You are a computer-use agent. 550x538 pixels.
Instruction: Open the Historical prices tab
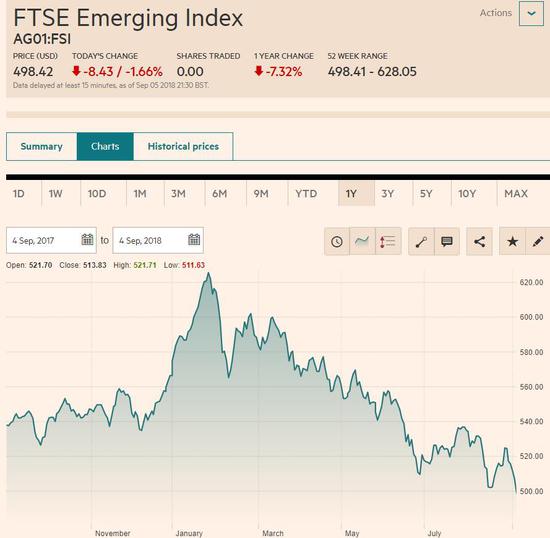click(183, 146)
